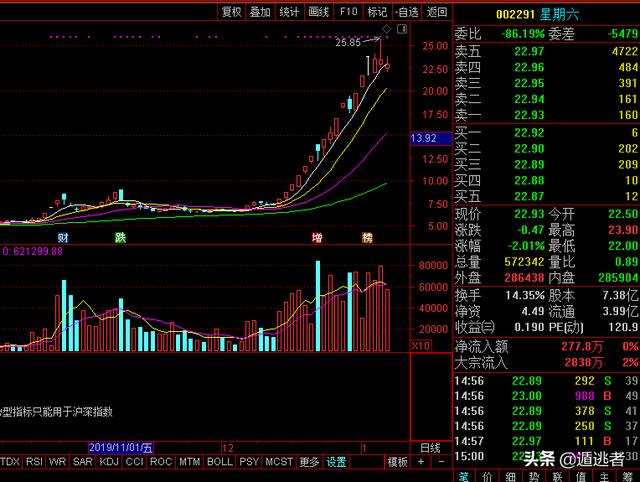Screen dimensions: 640x482
Task: Click the volume indicator value 621299.88
Action: point(38,251)
